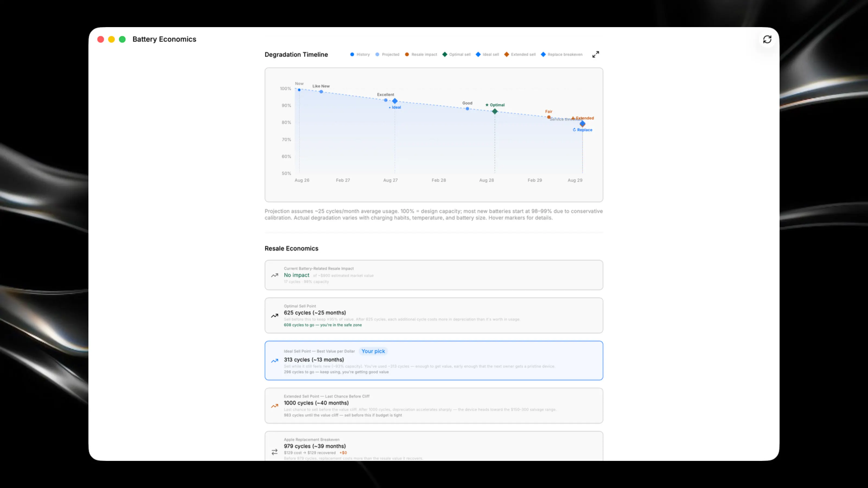Image resolution: width=868 pixels, height=488 pixels.
Task: Open the Optimal Sell Point card title
Action: [x=300, y=306]
